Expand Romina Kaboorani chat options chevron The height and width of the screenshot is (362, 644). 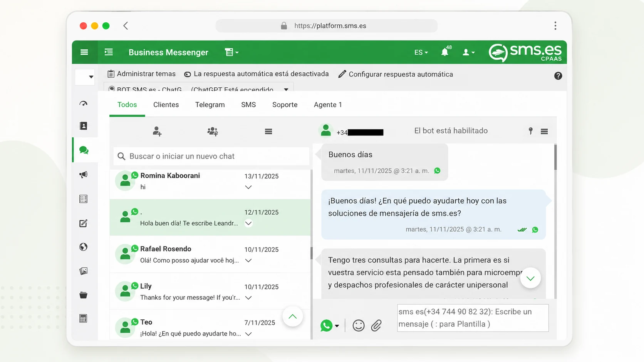coord(248,187)
